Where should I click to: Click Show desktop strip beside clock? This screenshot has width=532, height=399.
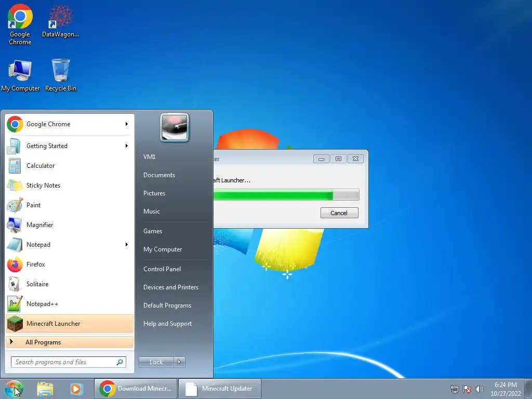[x=528, y=389]
